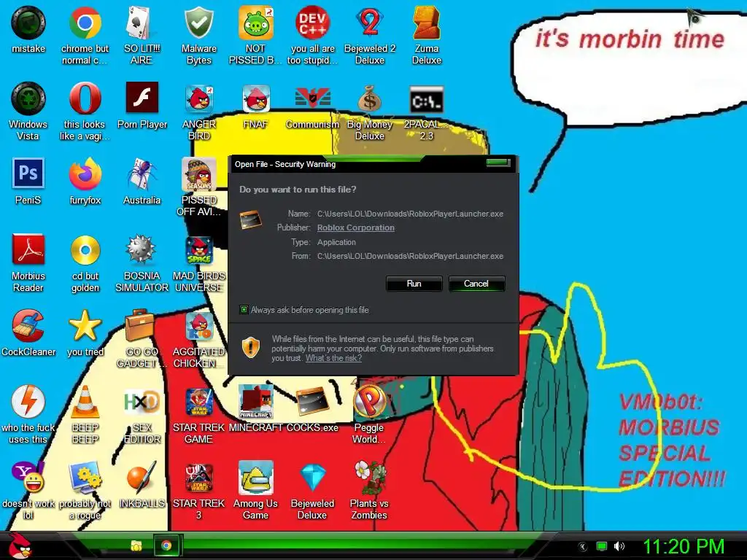The image size is (747, 560).
Task: Open the "you tried" gold star icon
Action: [85, 325]
